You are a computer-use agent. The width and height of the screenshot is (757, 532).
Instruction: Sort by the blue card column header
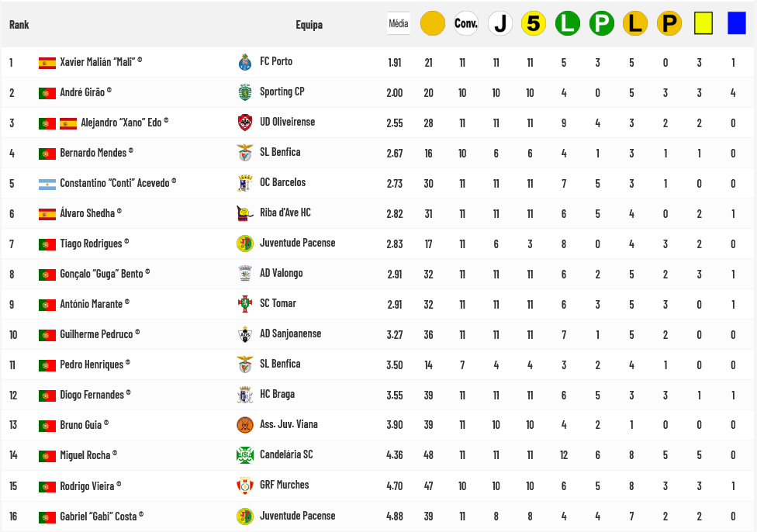[x=737, y=23]
